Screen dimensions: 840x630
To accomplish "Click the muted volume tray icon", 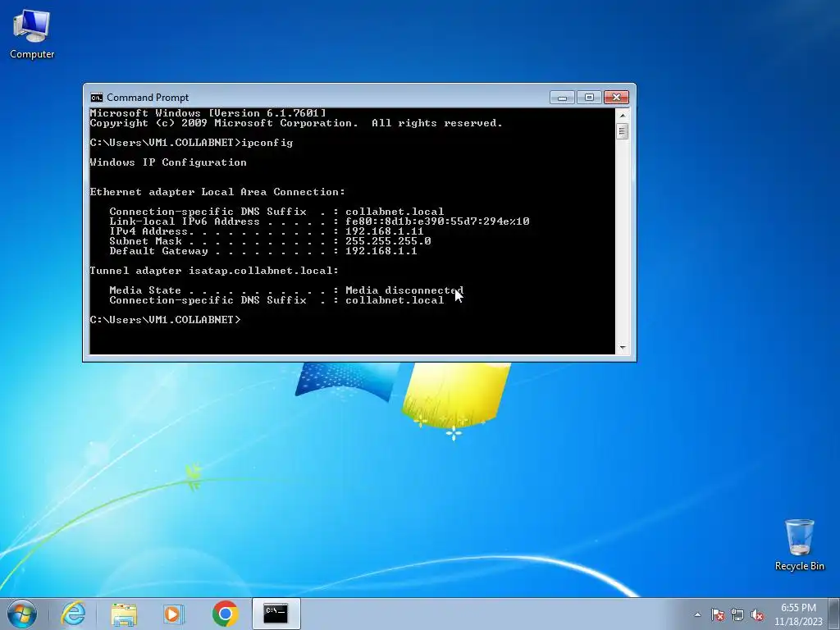I will [757, 614].
